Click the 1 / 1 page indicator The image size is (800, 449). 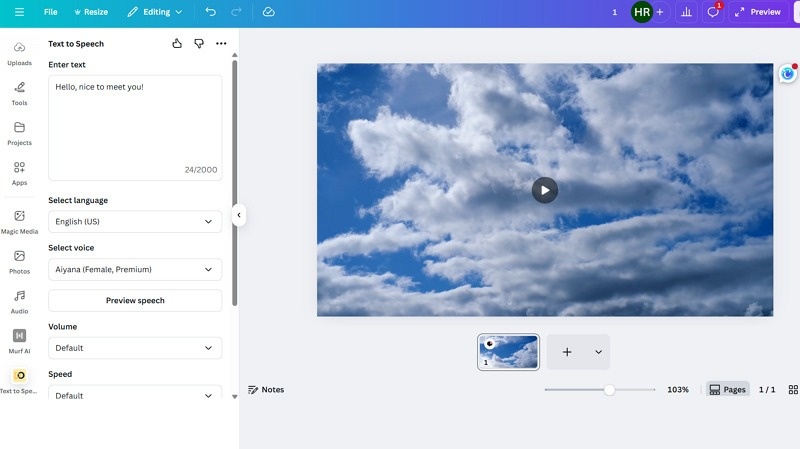tap(767, 389)
